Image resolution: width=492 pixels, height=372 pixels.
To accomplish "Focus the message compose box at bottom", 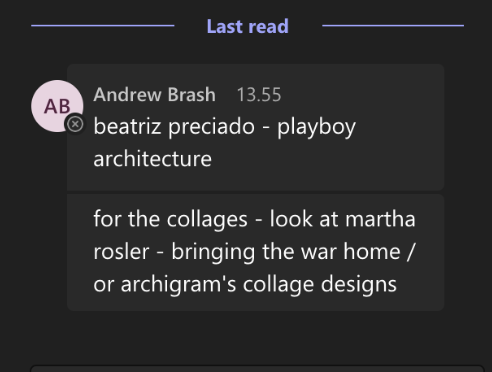I will coord(257,369).
